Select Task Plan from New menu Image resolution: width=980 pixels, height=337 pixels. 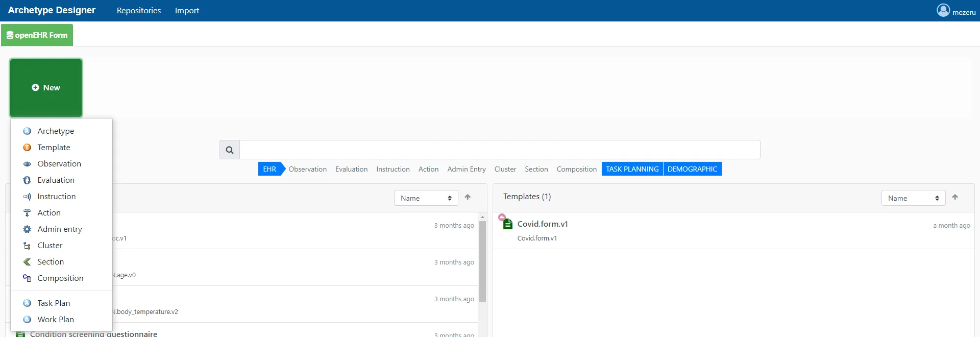[54, 303]
